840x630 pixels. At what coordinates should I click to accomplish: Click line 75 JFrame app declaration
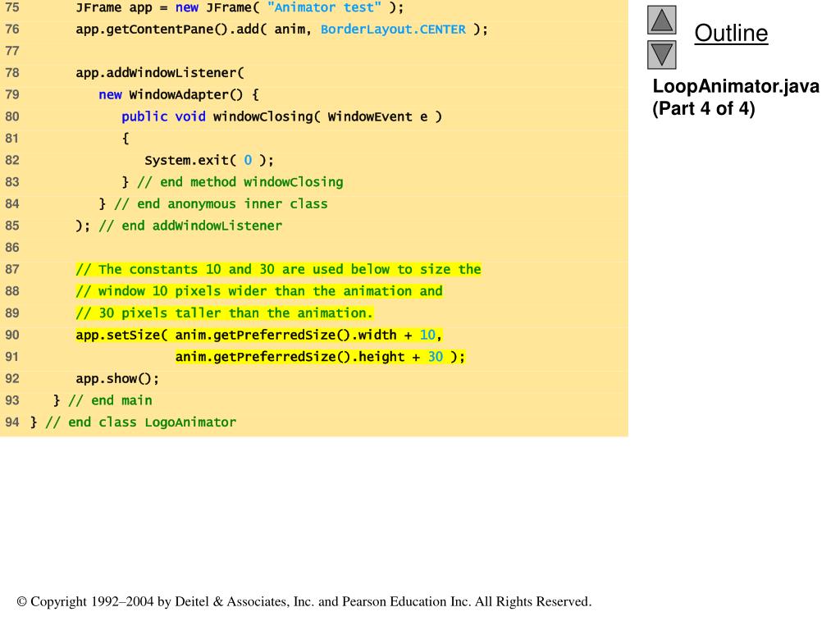tap(240, 7)
